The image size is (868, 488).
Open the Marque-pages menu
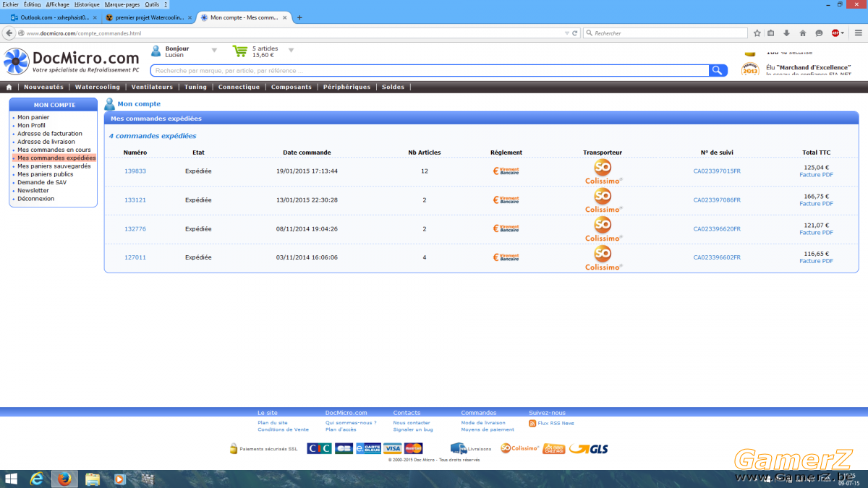[122, 4]
